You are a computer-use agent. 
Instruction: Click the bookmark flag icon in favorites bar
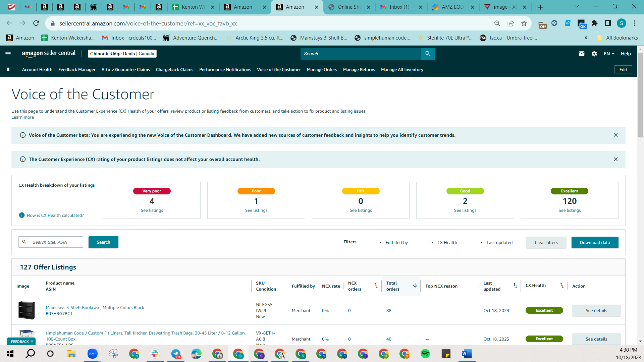click(8, 69)
